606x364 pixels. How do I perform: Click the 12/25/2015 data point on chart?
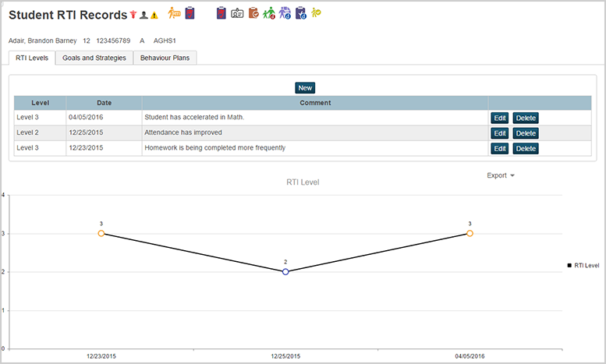coord(285,272)
